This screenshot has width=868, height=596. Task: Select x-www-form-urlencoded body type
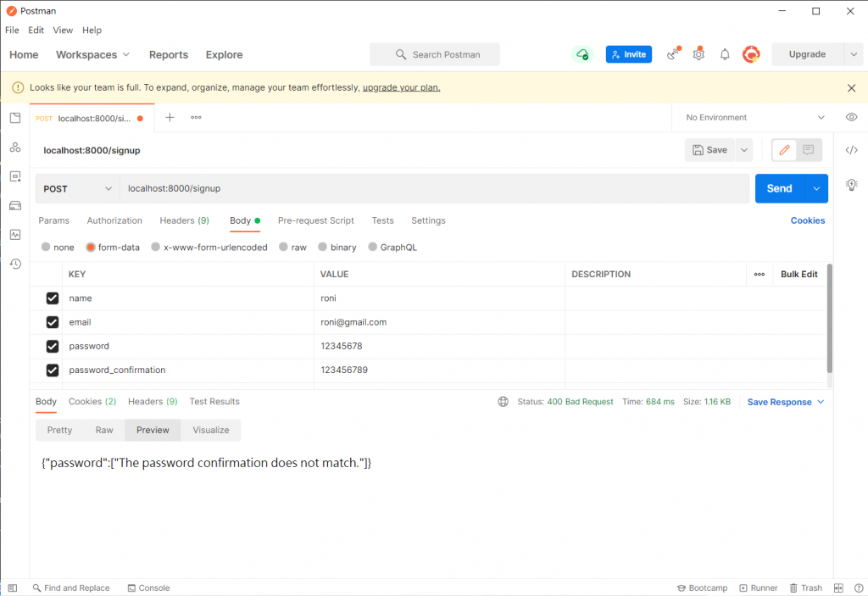(x=156, y=247)
